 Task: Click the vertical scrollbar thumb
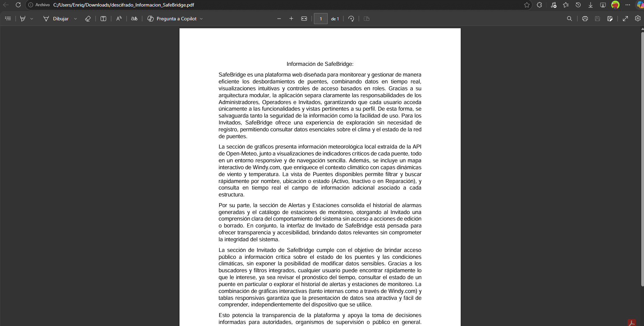(642, 159)
